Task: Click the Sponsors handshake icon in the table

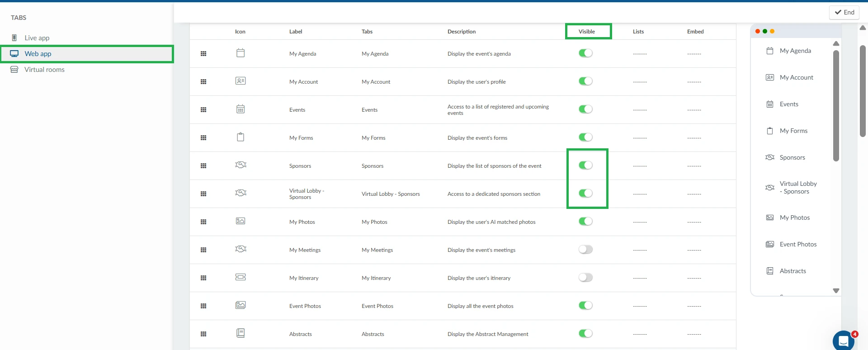Action: [241, 165]
